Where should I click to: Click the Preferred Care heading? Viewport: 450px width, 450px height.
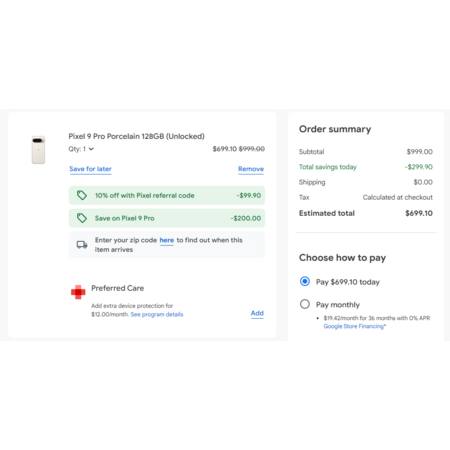[x=118, y=288]
